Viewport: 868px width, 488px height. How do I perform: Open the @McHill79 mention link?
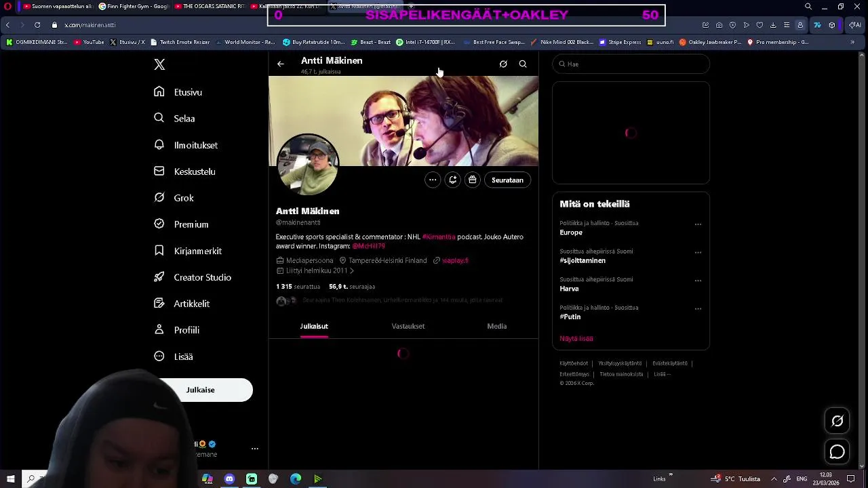pyautogui.click(x=368, y=246)
